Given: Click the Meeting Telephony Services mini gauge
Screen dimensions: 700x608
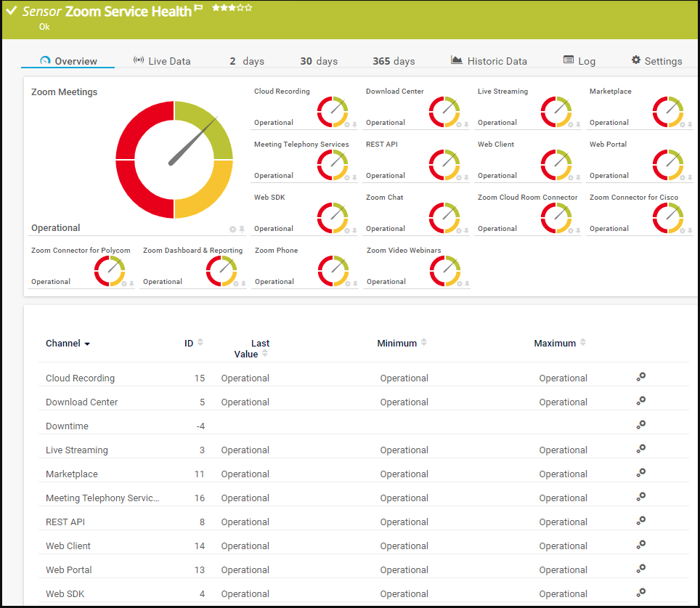Looking at the screenshot, I should pyautogui.click(x=333, y=165).
